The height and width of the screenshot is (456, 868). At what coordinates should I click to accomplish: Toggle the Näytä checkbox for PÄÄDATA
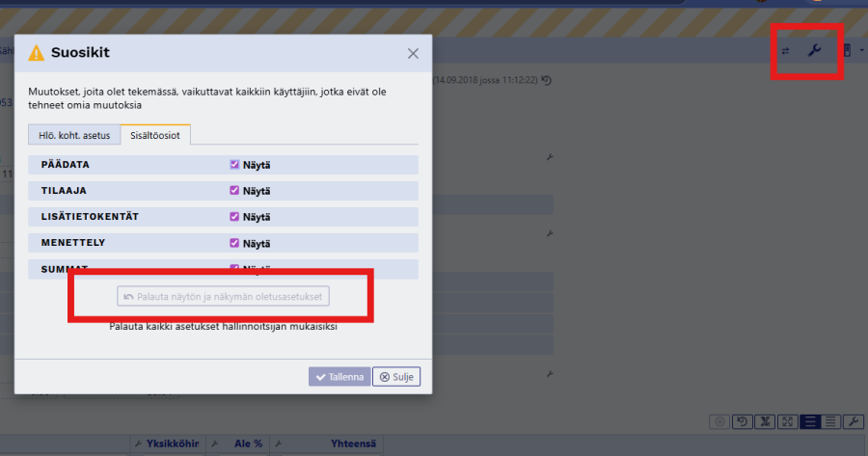(234, 165)
